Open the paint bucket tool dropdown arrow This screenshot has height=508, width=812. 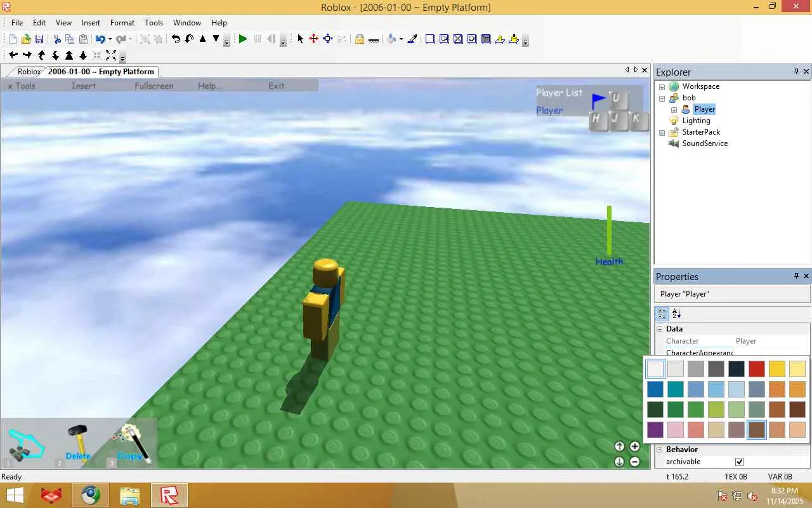point(401,39)
